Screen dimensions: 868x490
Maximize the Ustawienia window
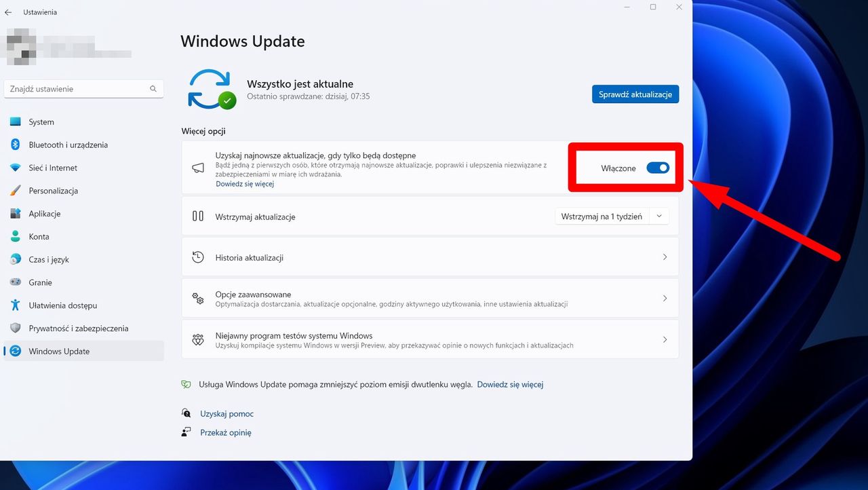(653, 7)
